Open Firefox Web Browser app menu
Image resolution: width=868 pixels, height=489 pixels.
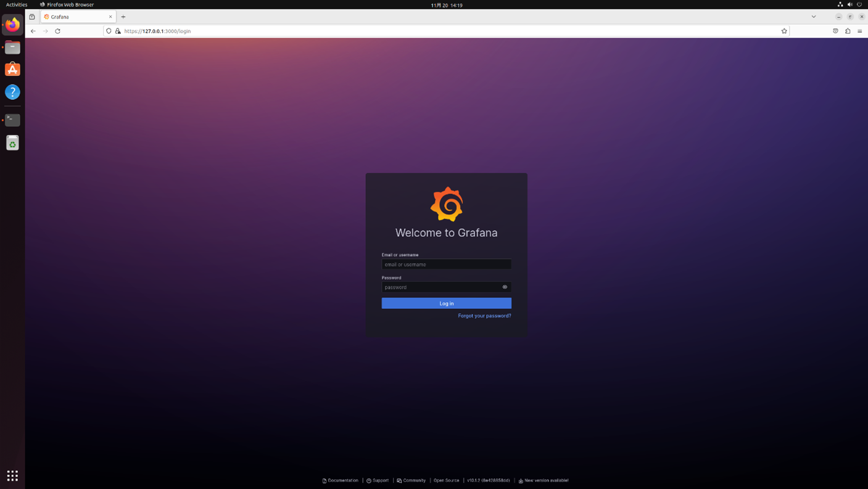click(x=67, y=4)
